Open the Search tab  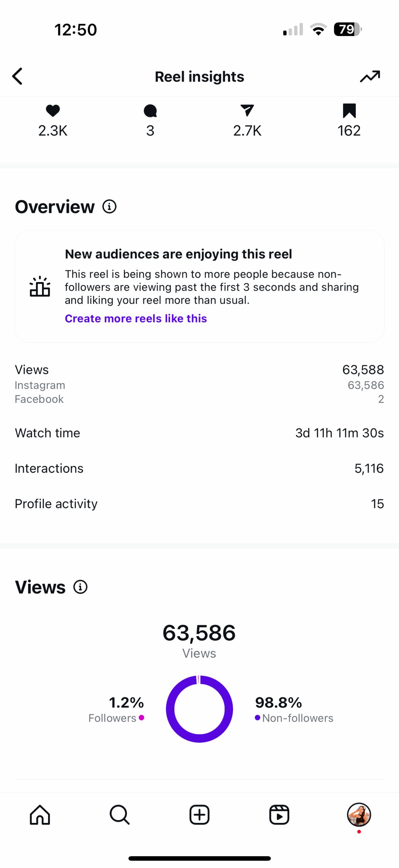[x=120, y=814]
